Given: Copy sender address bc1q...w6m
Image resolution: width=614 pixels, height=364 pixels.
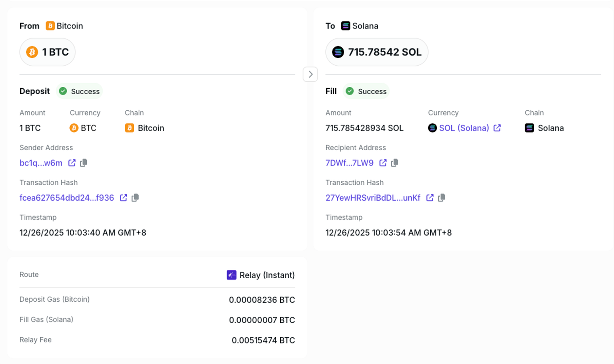Looking at the screenshot, I should click(84, 163).
